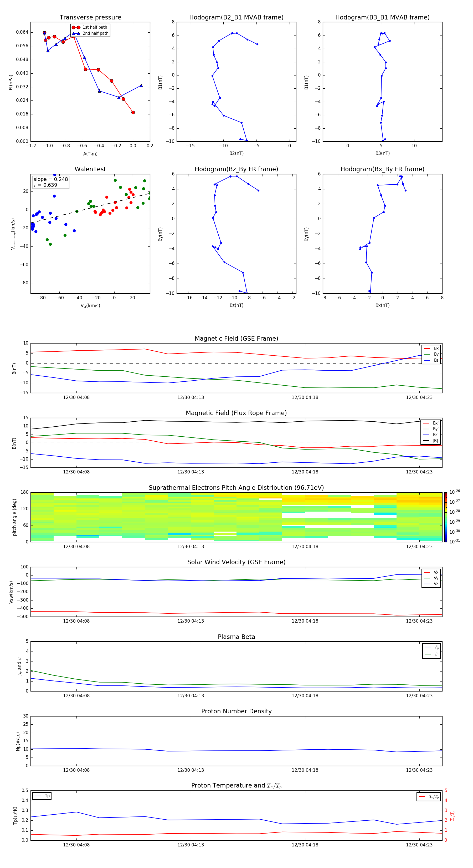Click the "0.064" tick on Transverse pressure
The image size is (473, 868).
[22, 32]
